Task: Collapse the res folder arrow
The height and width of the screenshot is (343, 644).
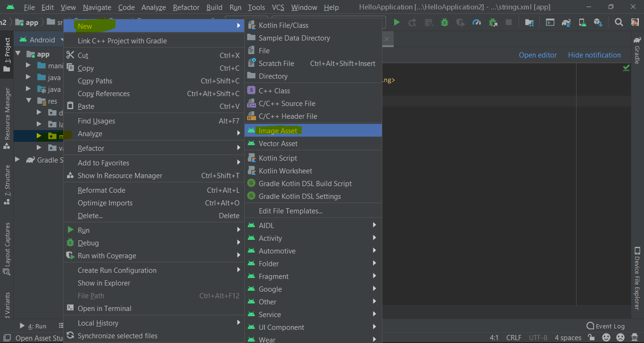Action: [x=28, y=101]
